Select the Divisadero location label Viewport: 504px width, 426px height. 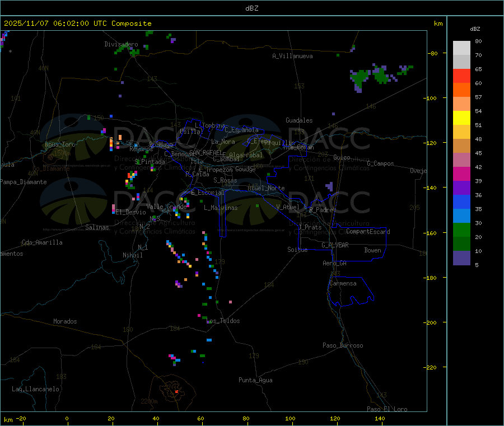point(121,44)
